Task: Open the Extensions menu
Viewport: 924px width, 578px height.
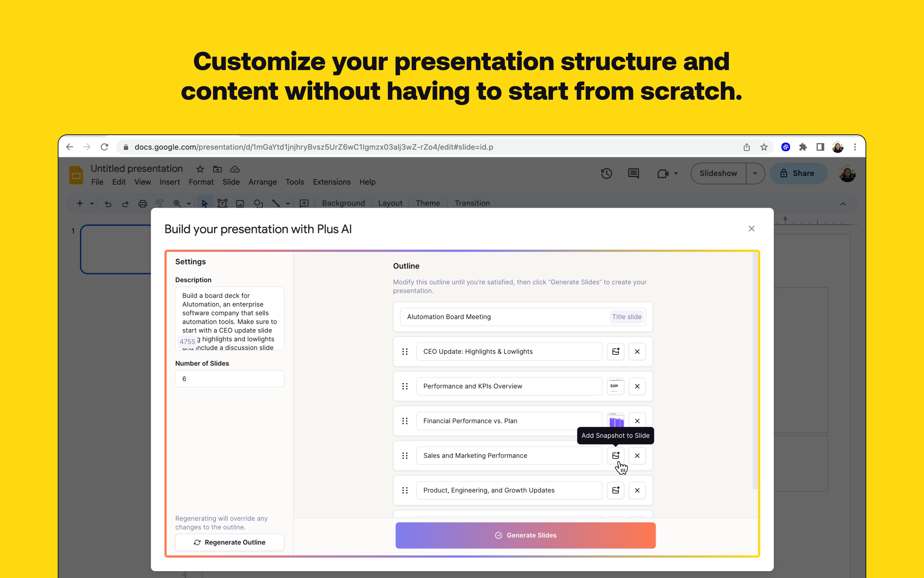Action: point(331,182)
